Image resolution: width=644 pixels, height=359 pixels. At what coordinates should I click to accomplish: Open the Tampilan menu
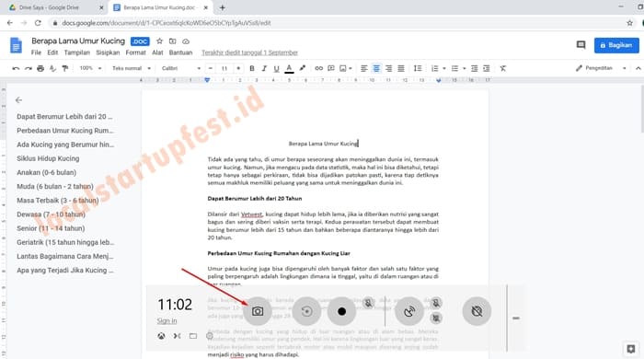76,52
